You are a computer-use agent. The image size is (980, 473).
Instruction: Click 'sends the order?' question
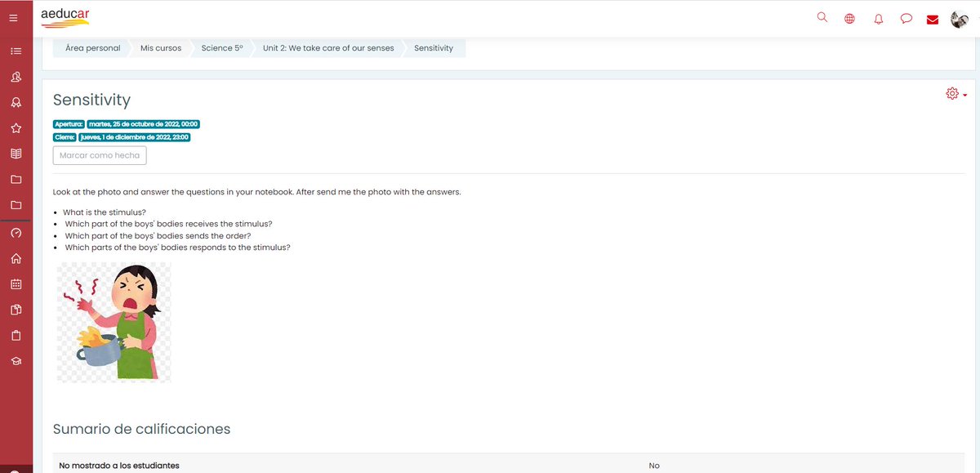pos(158,235)
